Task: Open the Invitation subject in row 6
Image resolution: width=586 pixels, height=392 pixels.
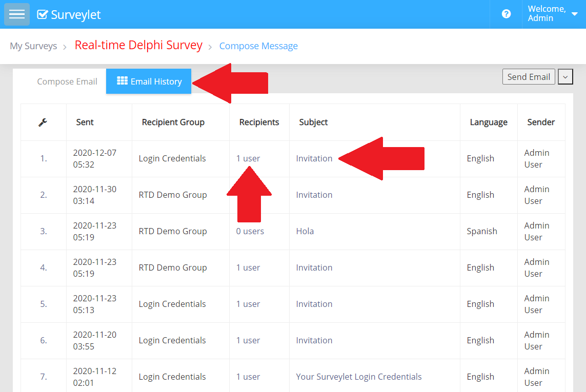Action: point(314,341)
